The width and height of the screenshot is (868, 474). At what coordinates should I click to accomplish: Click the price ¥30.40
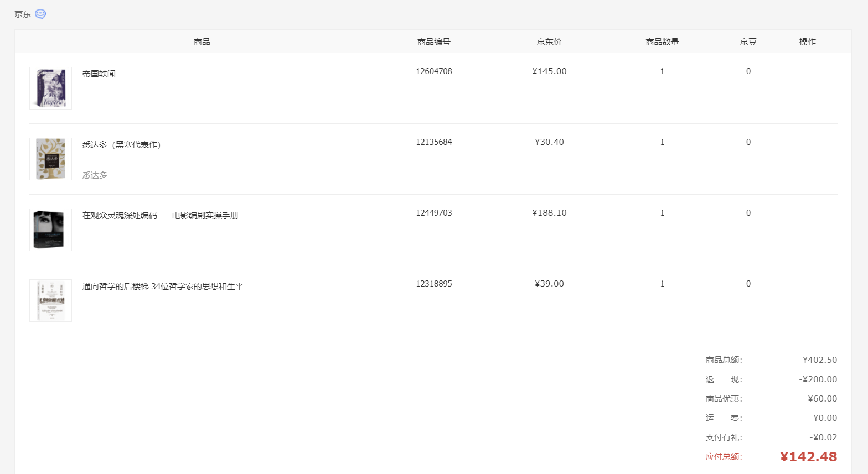[549, 142]
